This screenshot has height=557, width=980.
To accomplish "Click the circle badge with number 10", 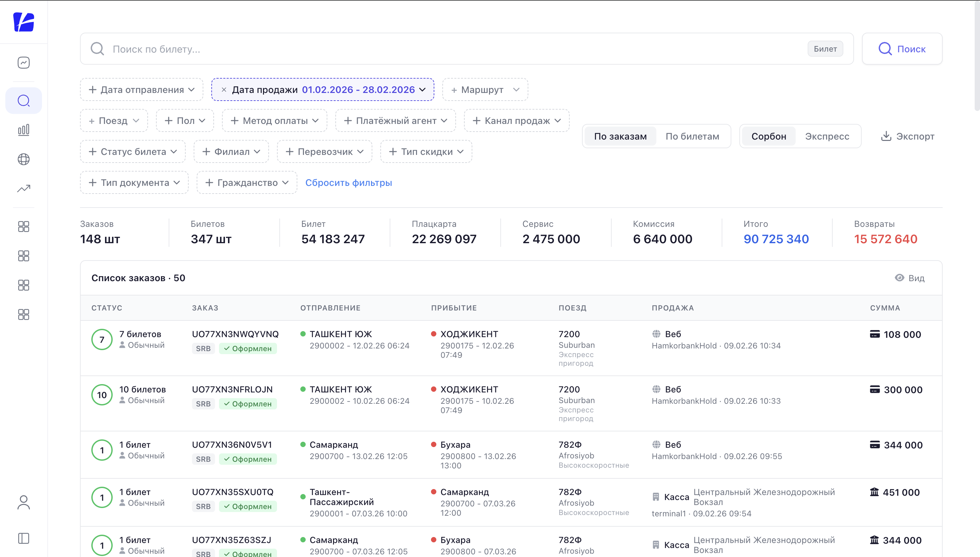I will (x=102, y=395).
